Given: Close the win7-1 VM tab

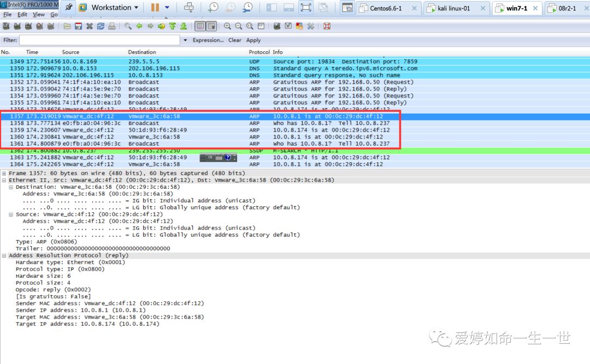Looking at the screenshot, I should (x=535, y=8).
